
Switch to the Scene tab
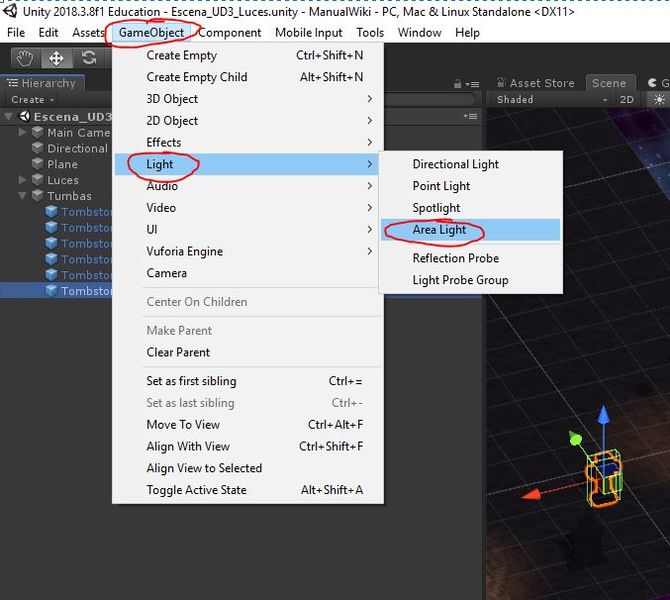click(x=609, y=83)
